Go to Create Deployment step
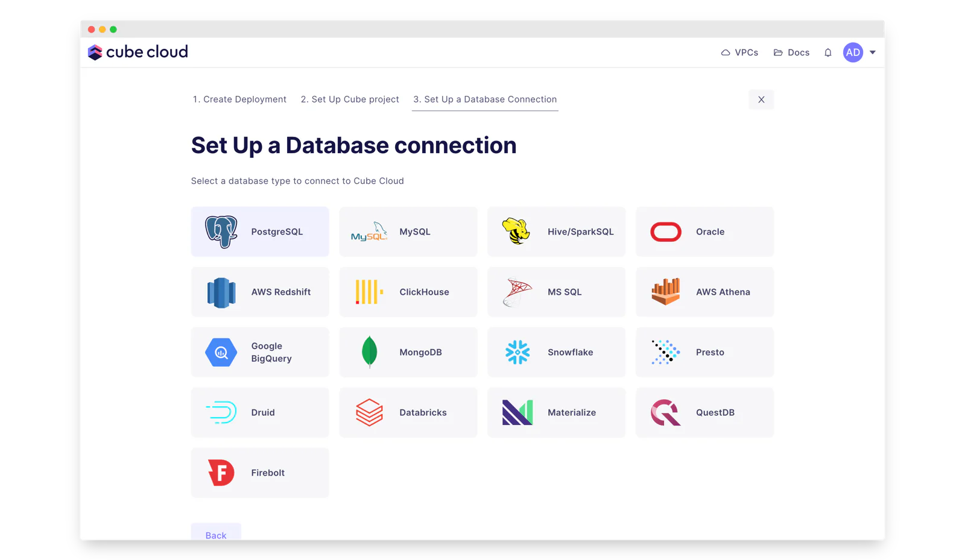The image size is (965, 560). pos(239,99)
